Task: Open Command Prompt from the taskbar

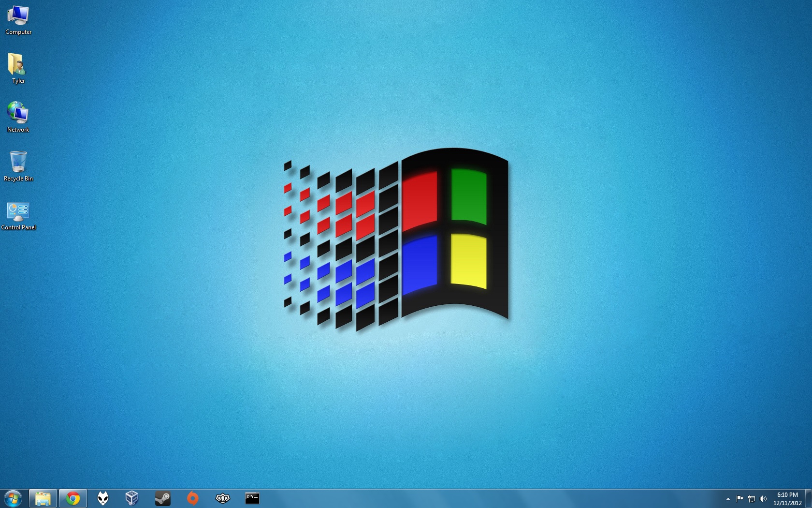Action: (x=252, y=498)
